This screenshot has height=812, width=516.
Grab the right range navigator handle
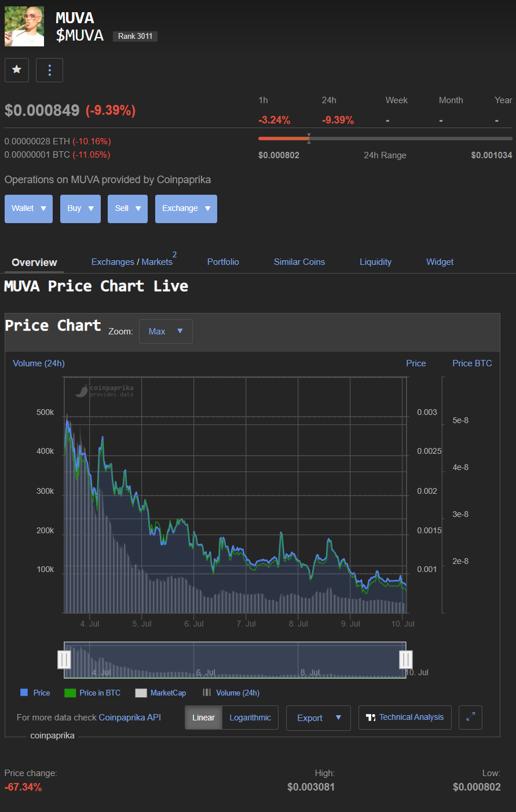pos(406,660)
